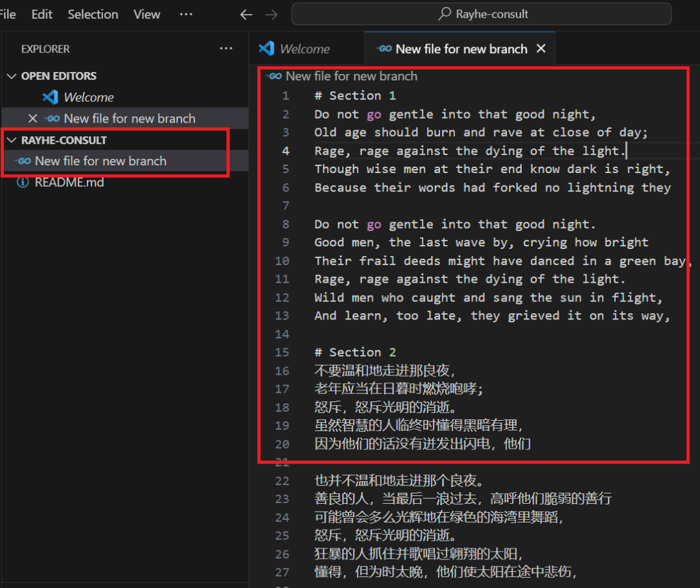
Task: Click line 16 '不要温和地走进那良夜,'
Action: pyautogui.click(x=385, y=371)
